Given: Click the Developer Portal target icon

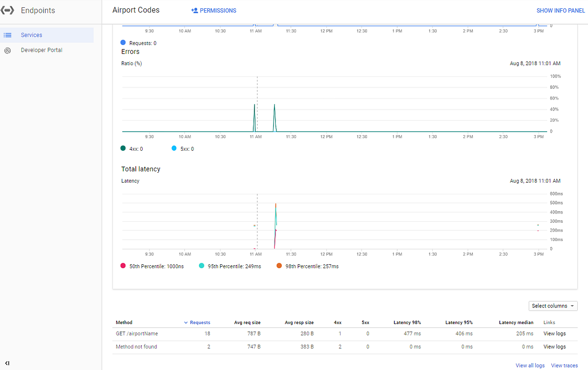Looking at the screenshot, I should pos(7,50).
